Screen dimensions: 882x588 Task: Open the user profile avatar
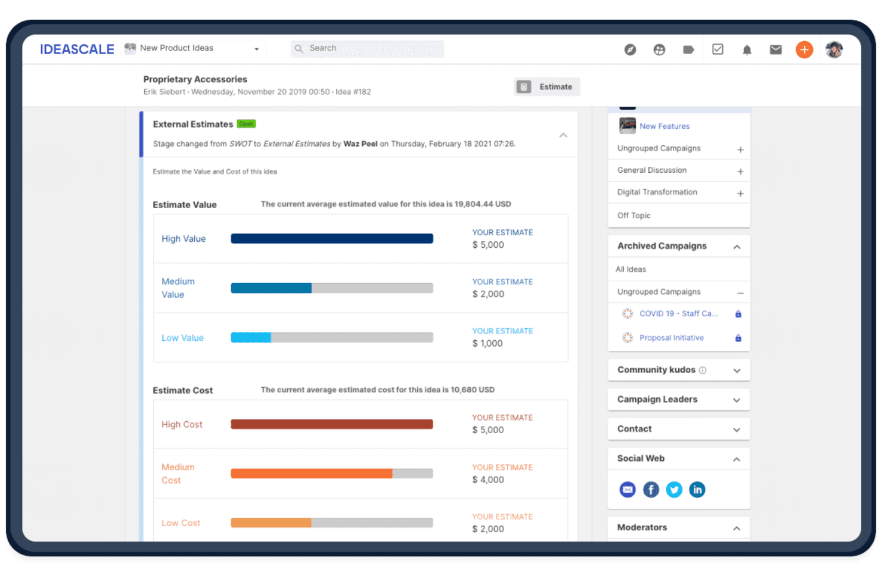tap(834, 49)
